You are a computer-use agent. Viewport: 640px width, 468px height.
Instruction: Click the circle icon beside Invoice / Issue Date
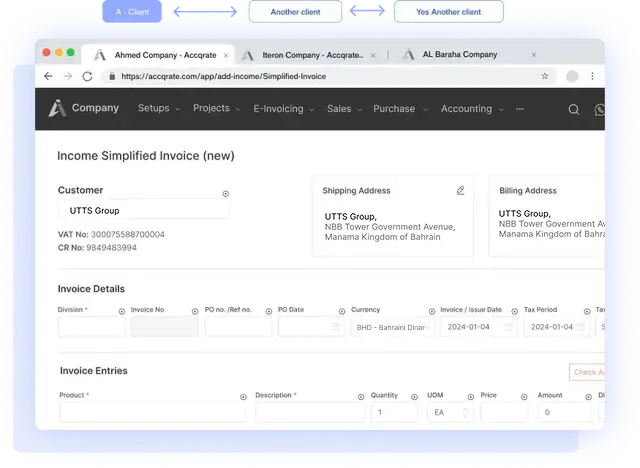tap(515, 311)
